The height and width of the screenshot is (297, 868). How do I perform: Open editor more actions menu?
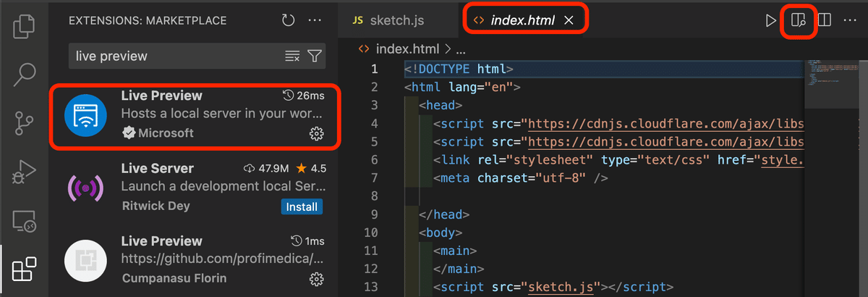pyautogui.click(x=850, y=20)
